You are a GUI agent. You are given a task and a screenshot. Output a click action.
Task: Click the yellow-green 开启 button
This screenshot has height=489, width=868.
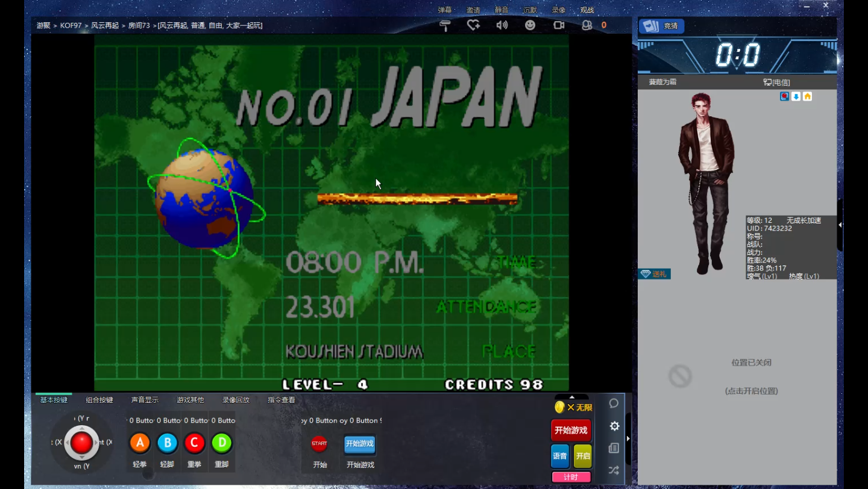(x=583, y=456)
